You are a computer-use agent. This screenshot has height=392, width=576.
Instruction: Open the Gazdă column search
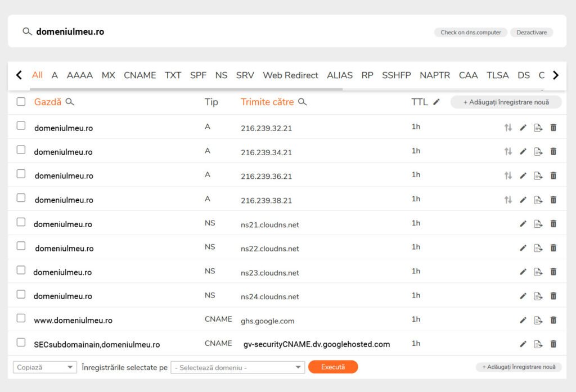[70, 102]
